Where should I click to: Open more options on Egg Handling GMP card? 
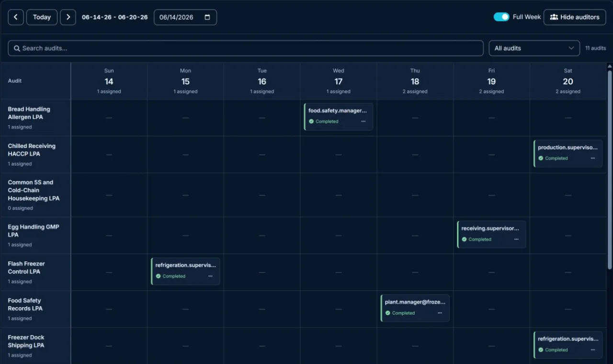516,239
